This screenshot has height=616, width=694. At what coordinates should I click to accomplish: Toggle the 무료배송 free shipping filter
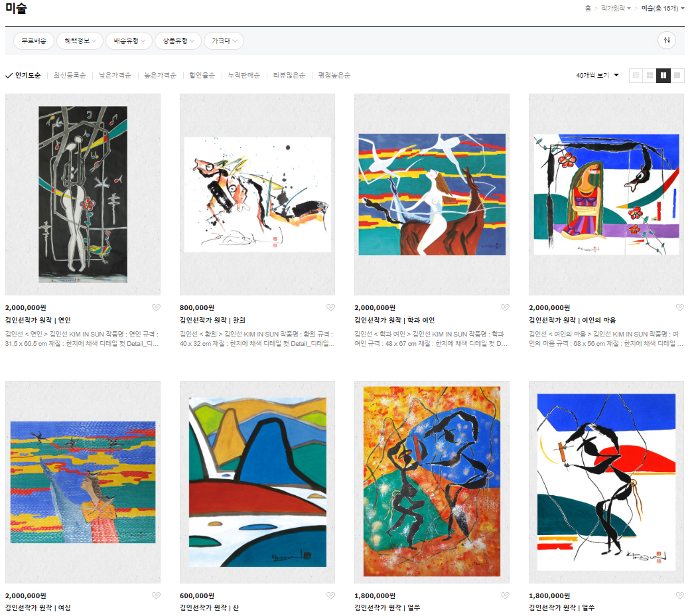[x=34, y=40]
